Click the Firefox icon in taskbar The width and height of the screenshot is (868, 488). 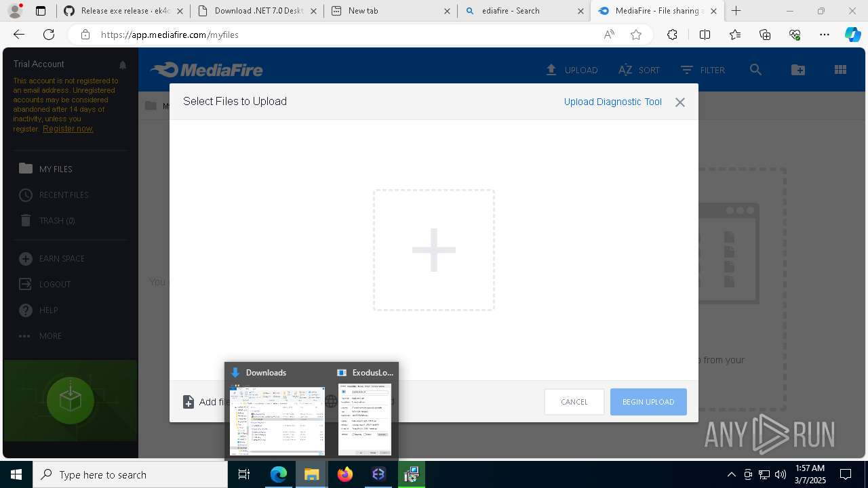click(x=345, y=474)
